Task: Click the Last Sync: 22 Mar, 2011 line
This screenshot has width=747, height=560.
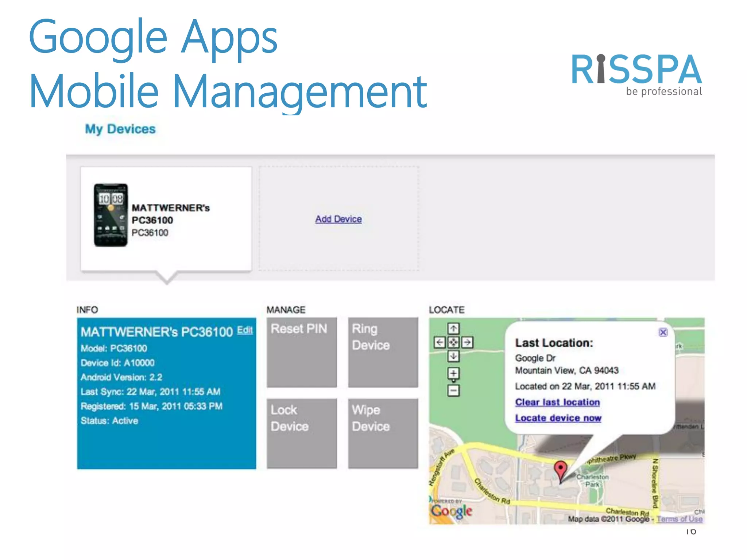Action: coord(151,392)
